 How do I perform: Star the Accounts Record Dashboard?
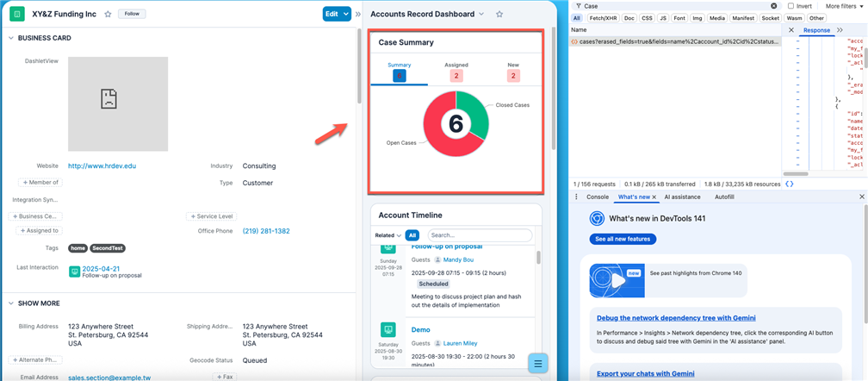499,15
